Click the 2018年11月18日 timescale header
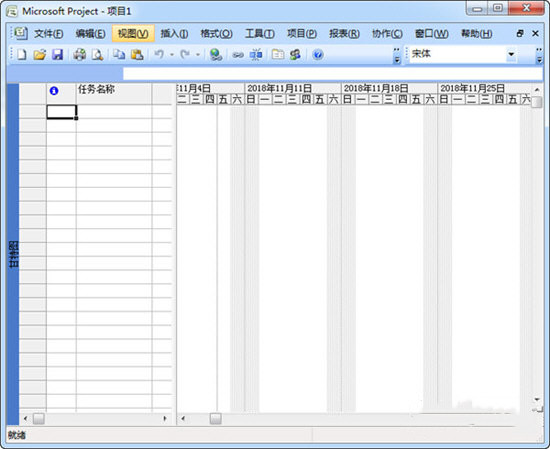550x449 pixels. (x=389, y=88)
